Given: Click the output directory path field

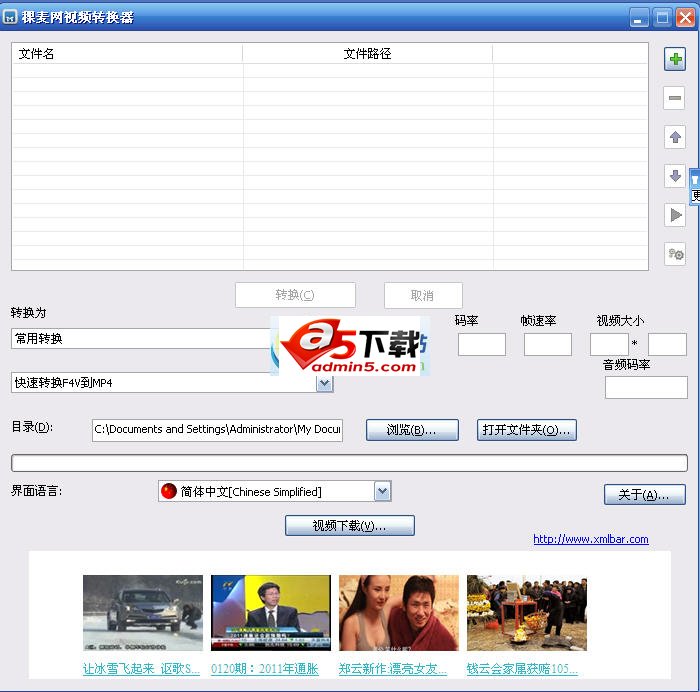Looking at the screenshot, I should click(x=217, y=430).
